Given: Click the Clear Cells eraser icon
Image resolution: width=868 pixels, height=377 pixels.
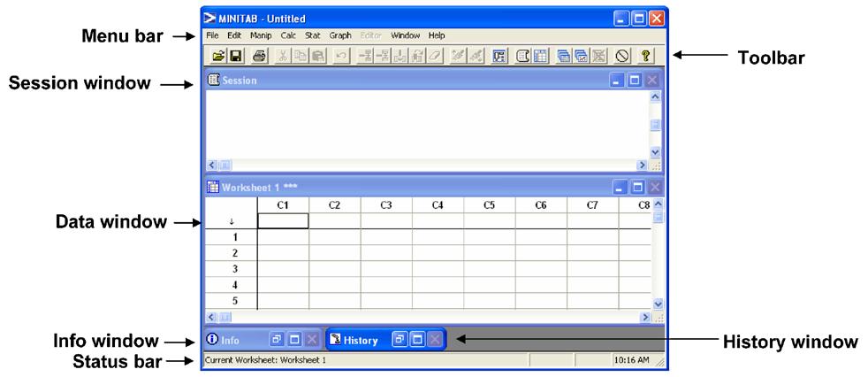Looking at the screenshot, I should pyautogui.click(x=435, y=56).
